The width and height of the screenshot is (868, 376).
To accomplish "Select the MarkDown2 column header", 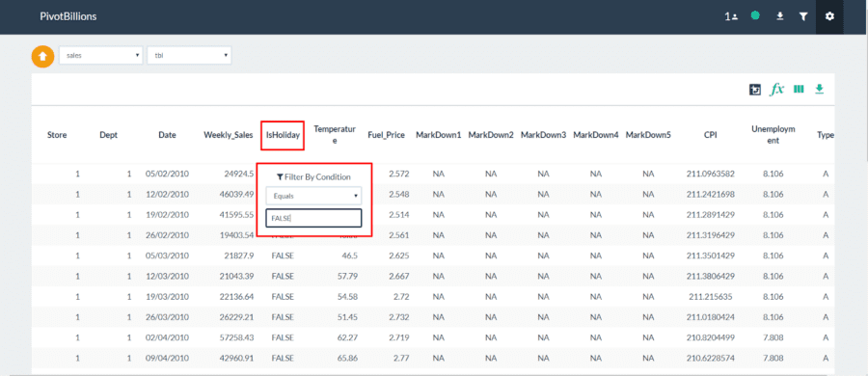I will point(491,135).
